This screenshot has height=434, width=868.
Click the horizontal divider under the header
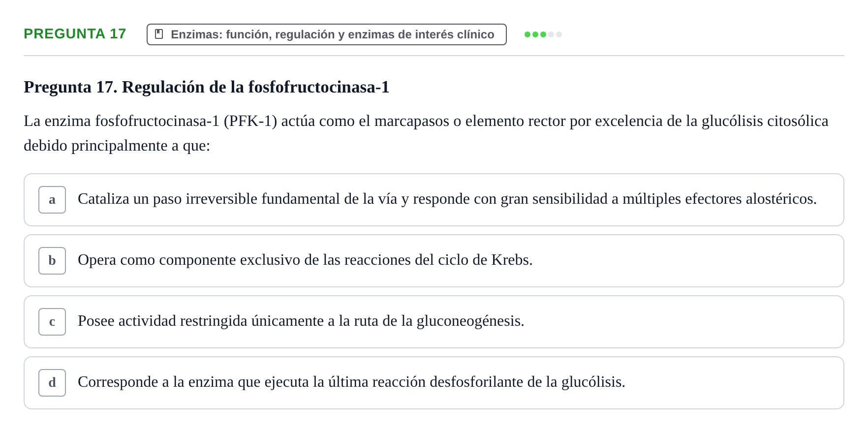(434, 56)
